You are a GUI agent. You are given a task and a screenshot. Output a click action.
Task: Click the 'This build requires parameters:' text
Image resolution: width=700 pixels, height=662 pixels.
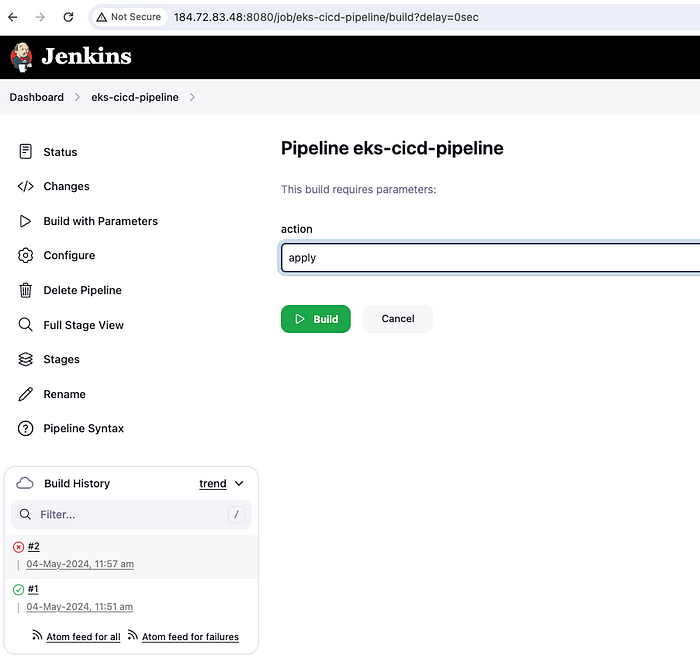pyautogui.click(x=358, y=189)
